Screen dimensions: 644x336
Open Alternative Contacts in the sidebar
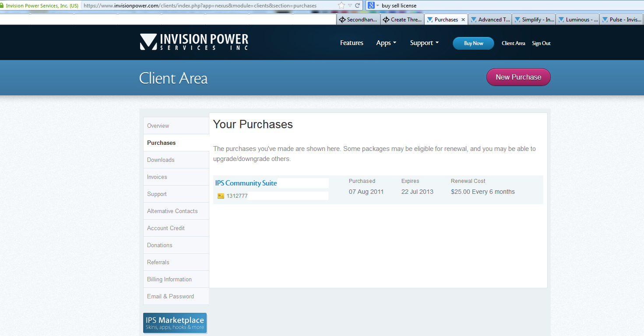[x=176, y=211]
